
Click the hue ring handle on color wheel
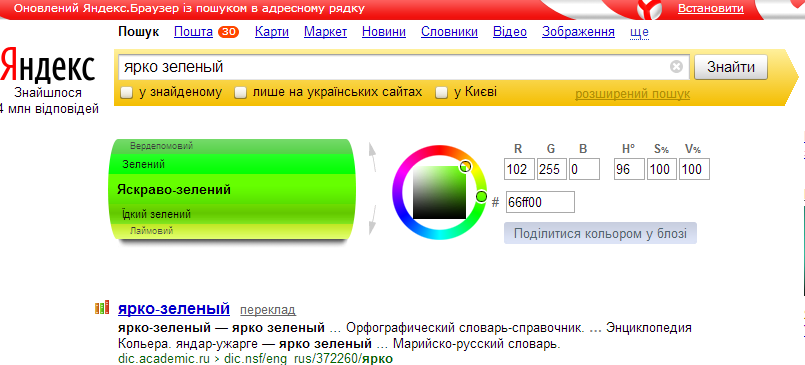coord(481,196)
